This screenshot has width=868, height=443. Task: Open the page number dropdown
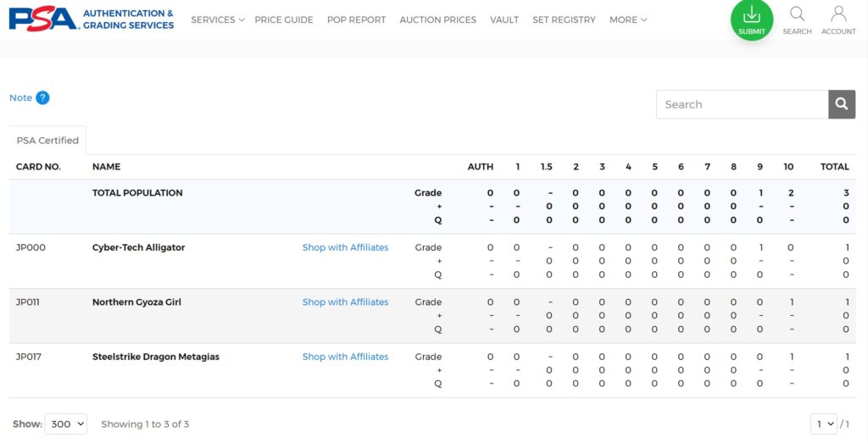[x=824, y=424]
